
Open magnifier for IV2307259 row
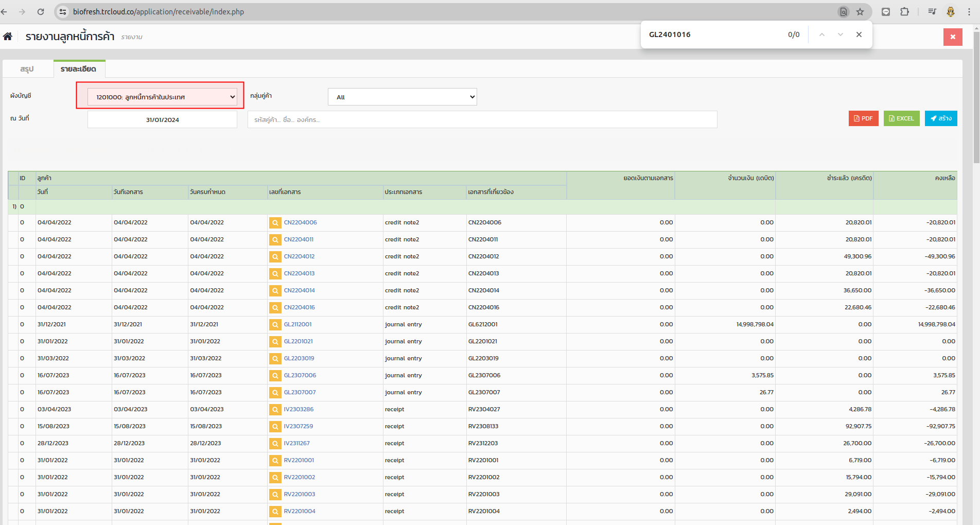(275, 427)
